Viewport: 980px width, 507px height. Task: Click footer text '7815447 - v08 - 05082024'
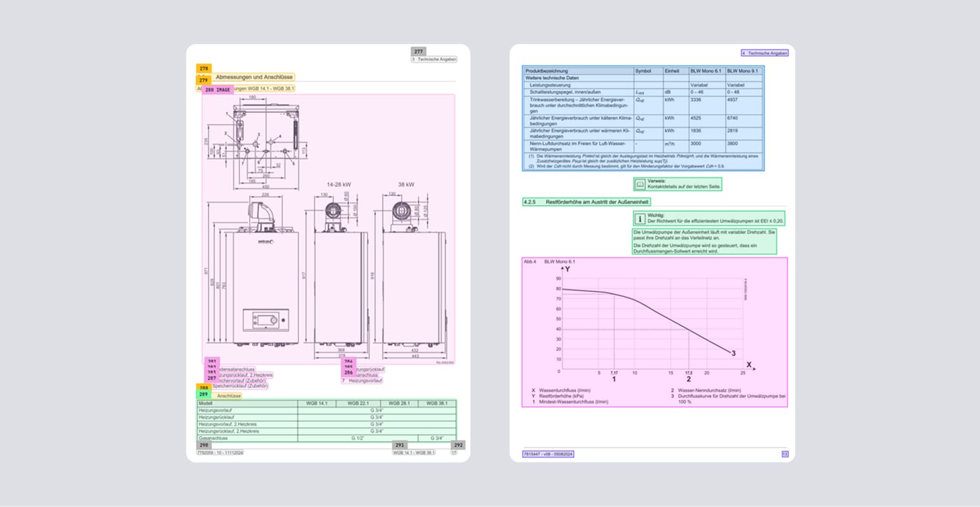(x=548, y=454)
